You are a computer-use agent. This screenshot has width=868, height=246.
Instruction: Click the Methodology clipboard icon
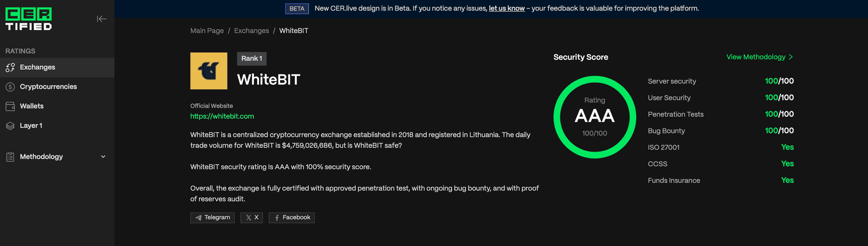pos(10,157)
